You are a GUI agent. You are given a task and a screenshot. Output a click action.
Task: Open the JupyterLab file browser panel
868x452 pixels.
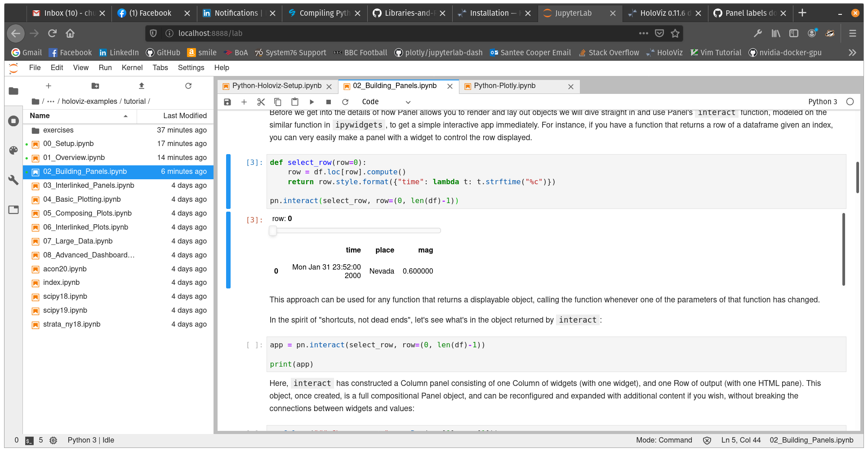coord(13,91)
